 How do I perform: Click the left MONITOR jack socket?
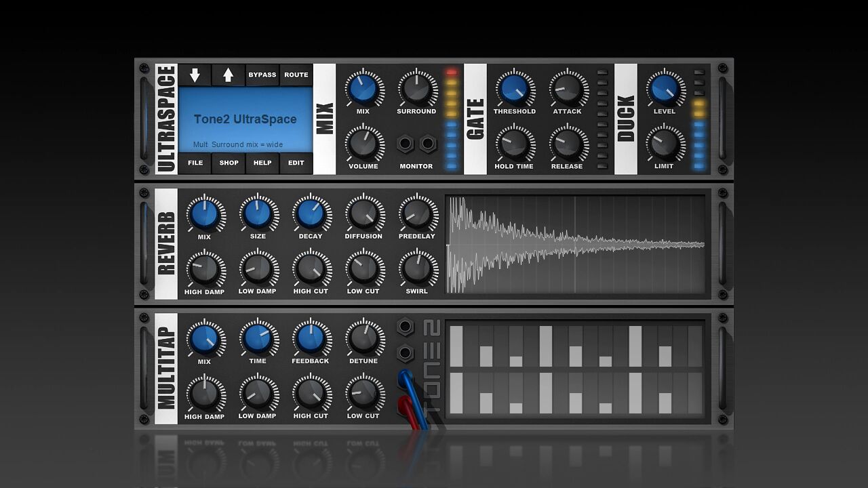click(406, 144)
